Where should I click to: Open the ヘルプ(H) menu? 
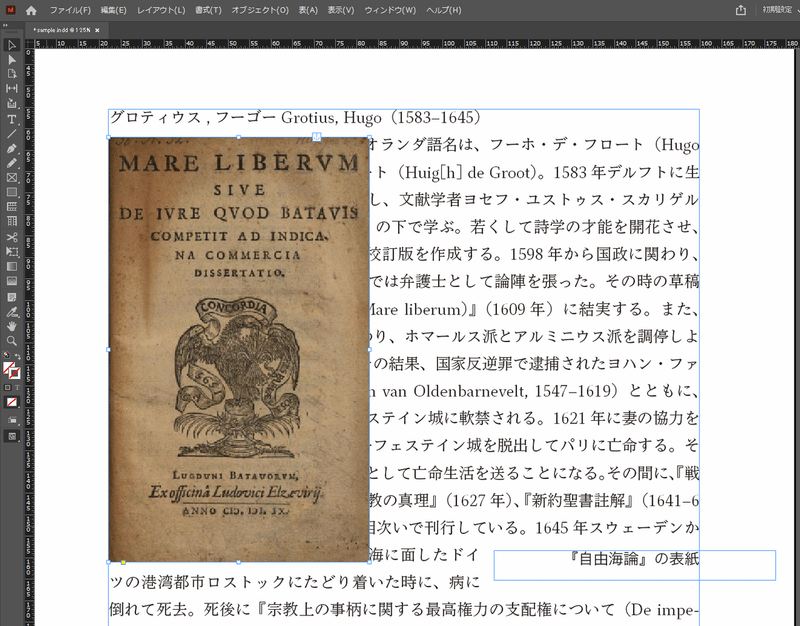[x=443, y=10]
